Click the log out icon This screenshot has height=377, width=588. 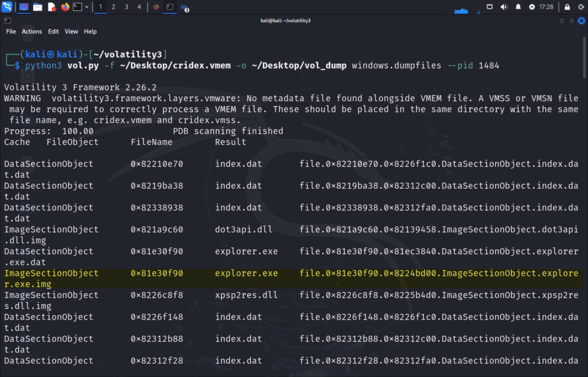pos(581,7)
